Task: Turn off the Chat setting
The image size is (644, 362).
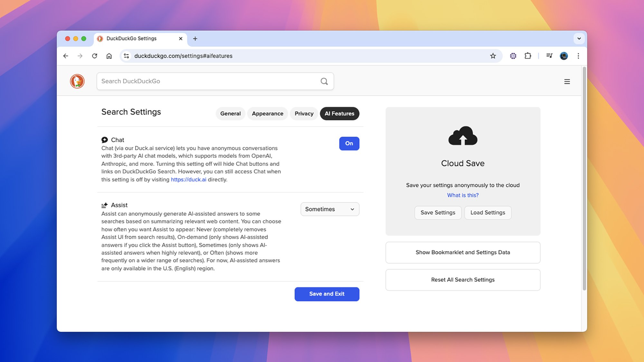Action: (349, 144)
